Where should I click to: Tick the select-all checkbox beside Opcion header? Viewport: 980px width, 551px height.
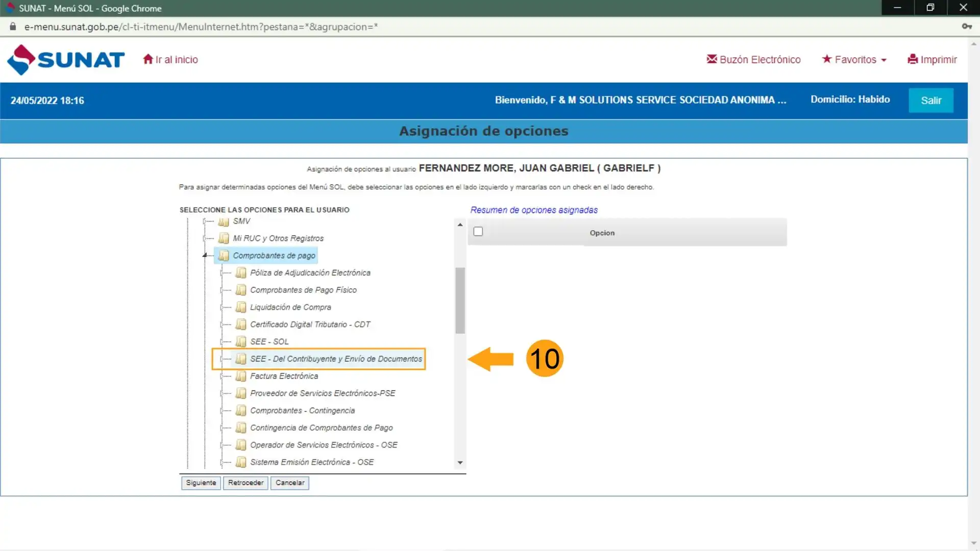click(478, 232)
